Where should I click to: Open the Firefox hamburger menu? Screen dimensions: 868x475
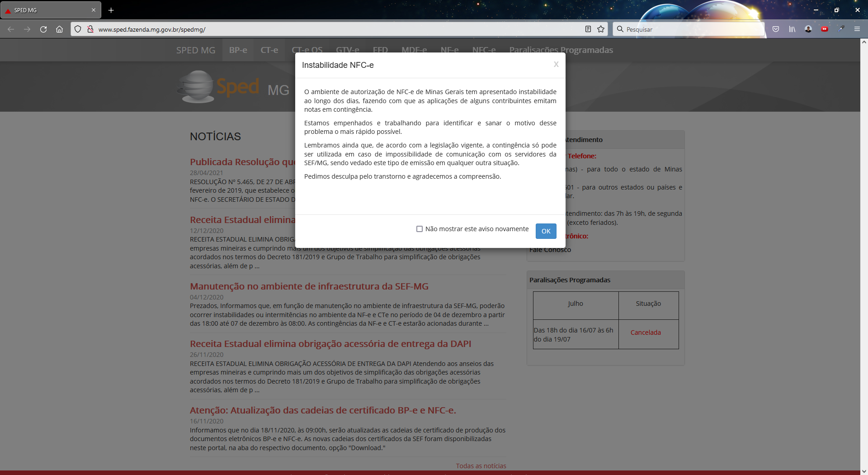coord(857,29)
